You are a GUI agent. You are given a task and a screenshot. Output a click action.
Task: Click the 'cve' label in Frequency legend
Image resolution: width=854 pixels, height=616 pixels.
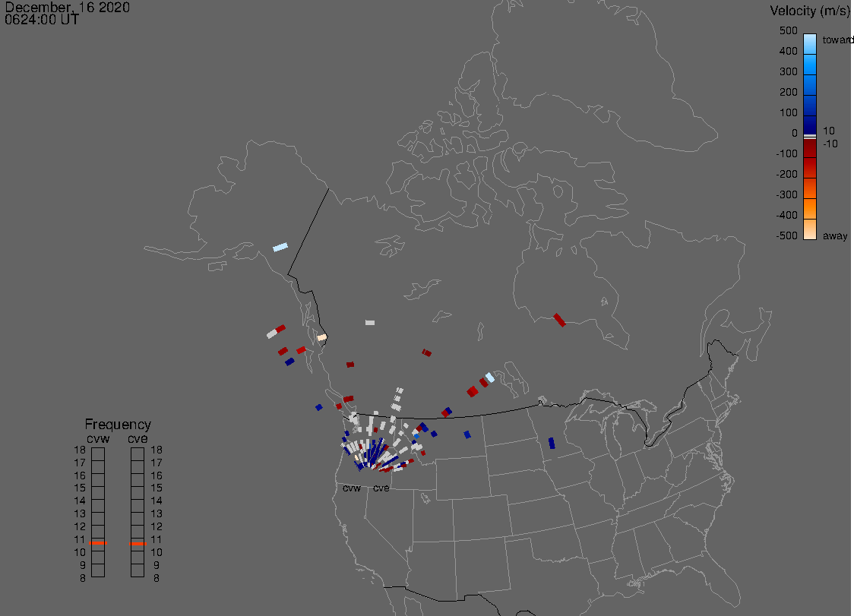point(138,438)
